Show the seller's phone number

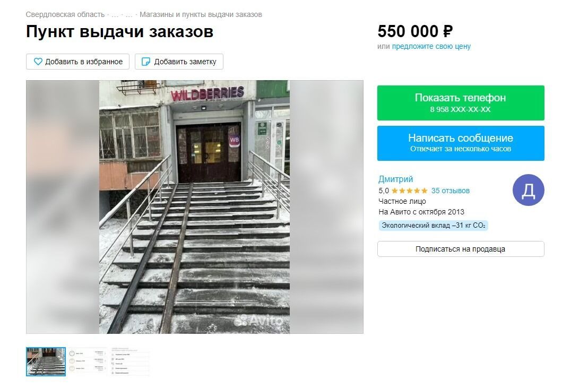tap(461, 103)
